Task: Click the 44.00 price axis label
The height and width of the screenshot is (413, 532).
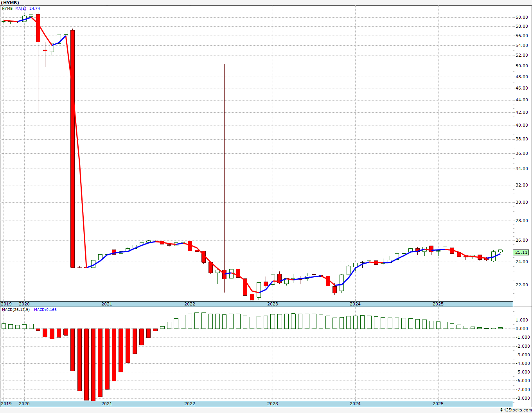Action: click(x=522, y=100)
